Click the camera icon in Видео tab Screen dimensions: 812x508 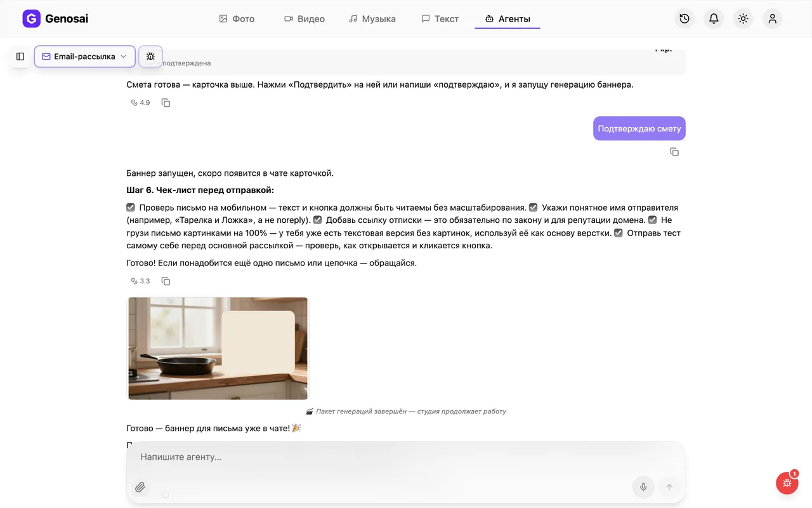pos(289,19)
